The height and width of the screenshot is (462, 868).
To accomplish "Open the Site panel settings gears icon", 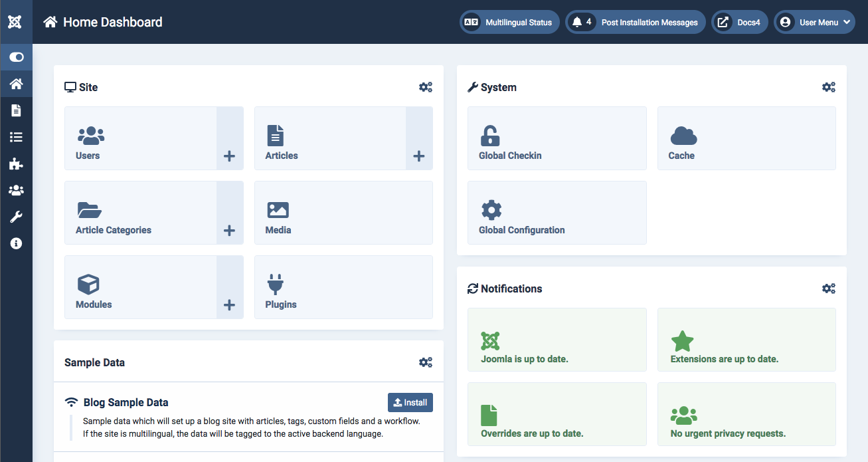I will [426, 86].
